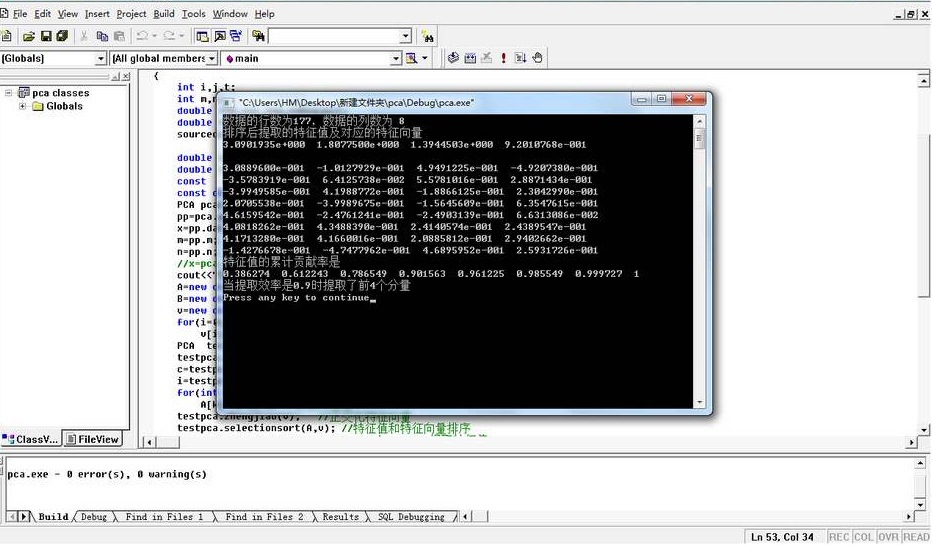Viewport: 932px width, 545px height.
Task: Open the main function dropdown
Action: 394,59
